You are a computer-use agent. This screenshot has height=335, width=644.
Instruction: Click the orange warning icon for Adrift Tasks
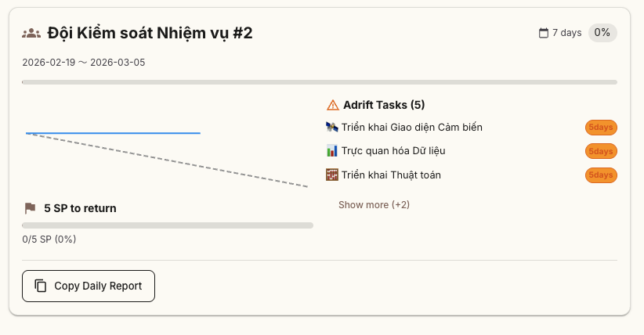[332, 105]
